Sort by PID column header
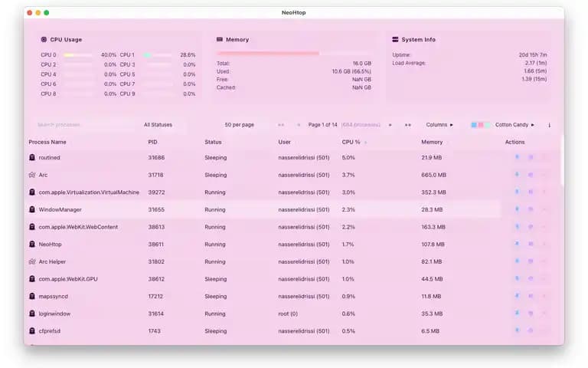The image size is (588, 368). click(x=152, y=142)
